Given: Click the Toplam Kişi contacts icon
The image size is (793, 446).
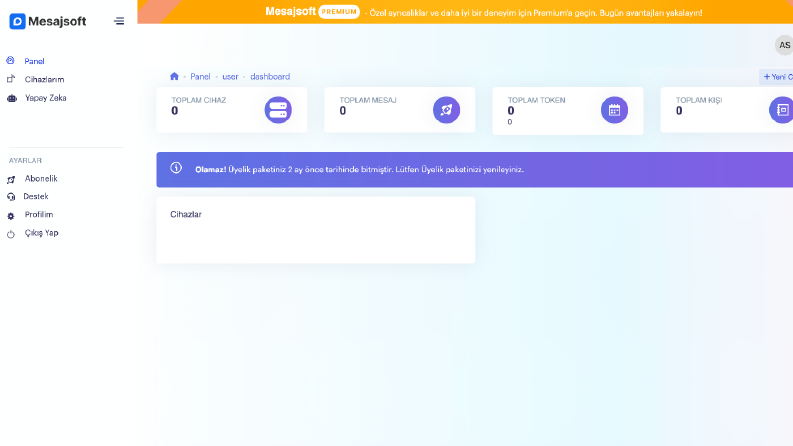Looking at the screenshot, I should tap(781, 110).
